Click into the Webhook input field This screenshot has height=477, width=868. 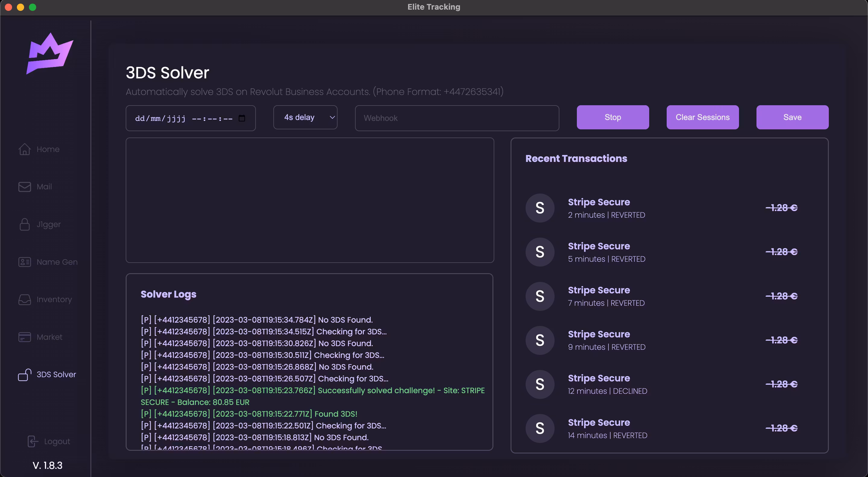(x=457, y=118)
